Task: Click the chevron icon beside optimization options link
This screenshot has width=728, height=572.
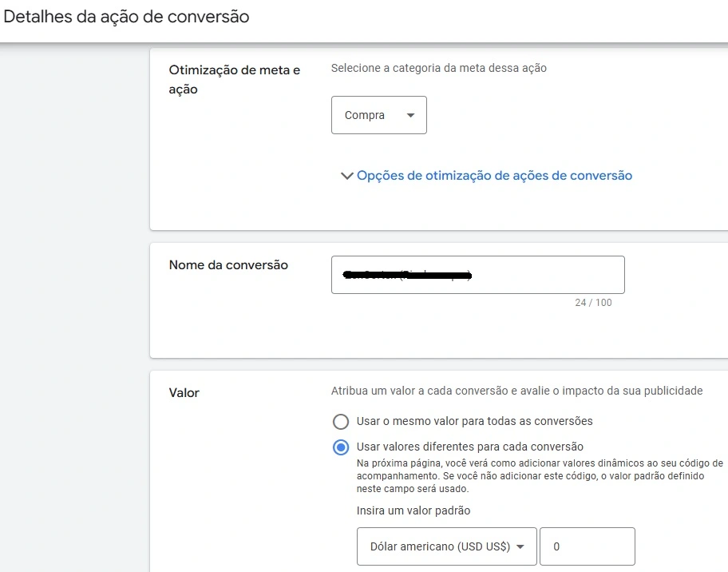Action: 346,175
